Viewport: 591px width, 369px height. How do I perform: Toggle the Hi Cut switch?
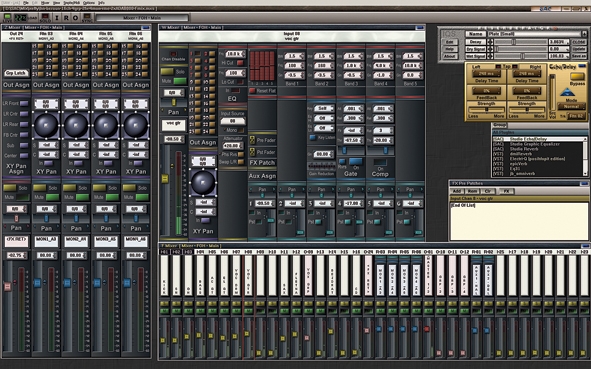coord(240,63)
